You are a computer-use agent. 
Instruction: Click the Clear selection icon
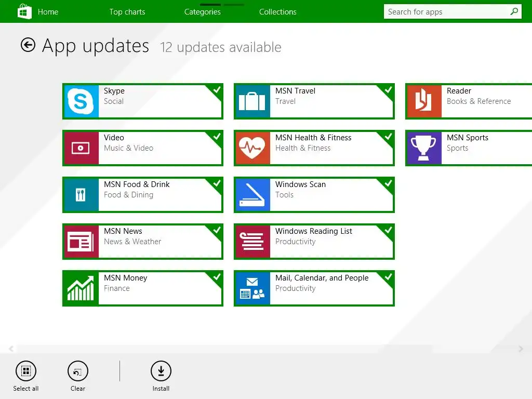tap(78, 371)
